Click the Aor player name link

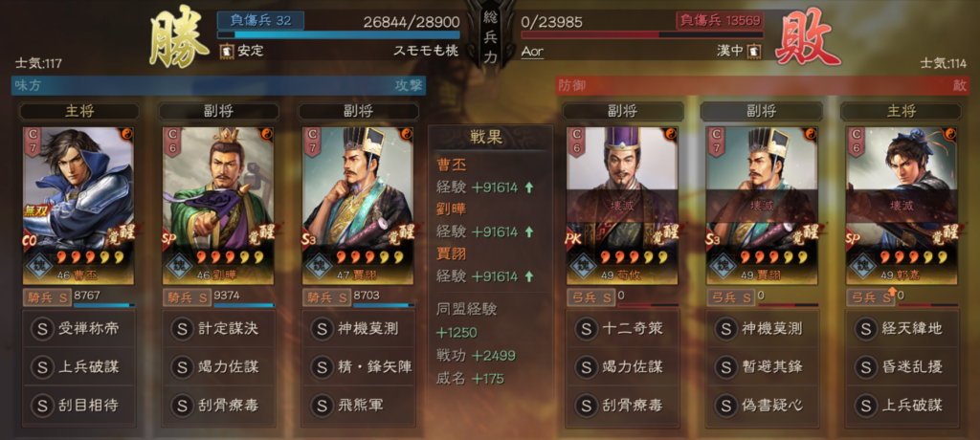coord(532,52)
